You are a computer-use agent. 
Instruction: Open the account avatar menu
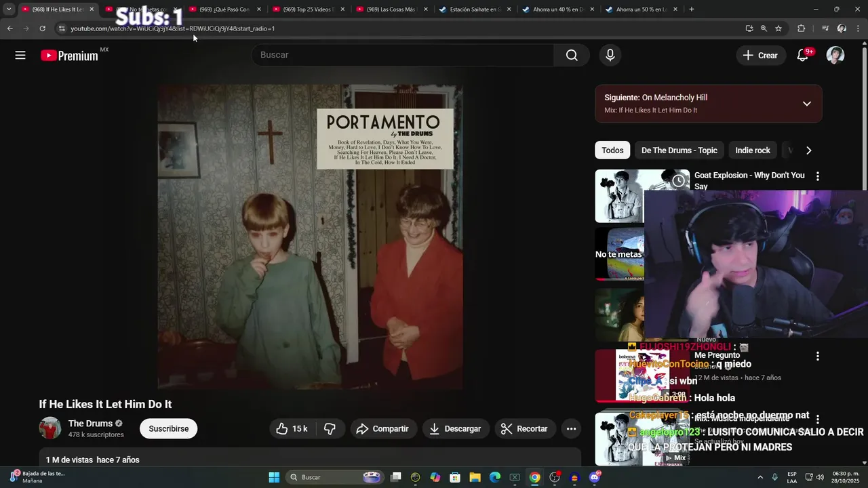click(x=835, y=55)
